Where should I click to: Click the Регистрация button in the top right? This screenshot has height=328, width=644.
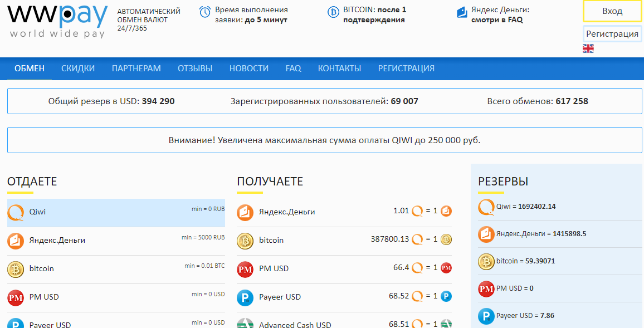point(612,34)
